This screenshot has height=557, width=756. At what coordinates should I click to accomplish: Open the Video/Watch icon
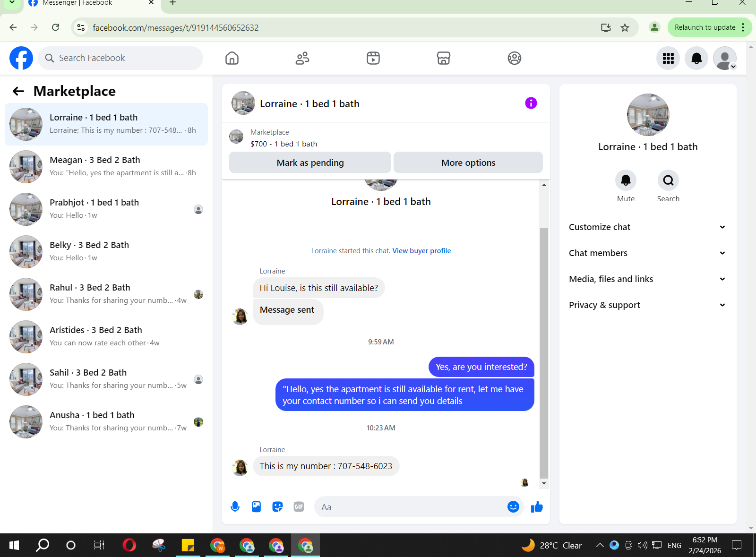373,58
